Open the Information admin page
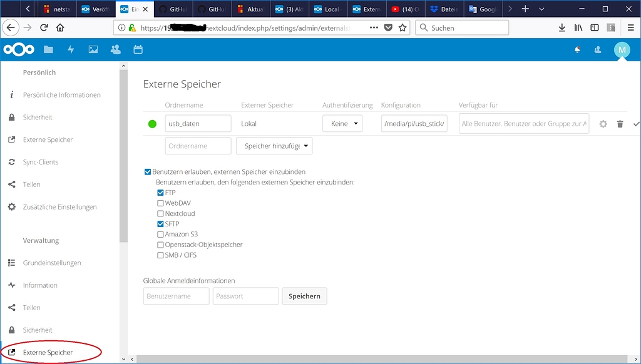 coord(40,286)
